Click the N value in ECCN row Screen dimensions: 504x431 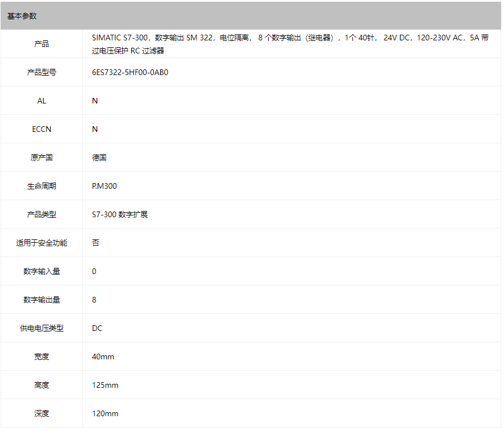[x=95, y=129]
